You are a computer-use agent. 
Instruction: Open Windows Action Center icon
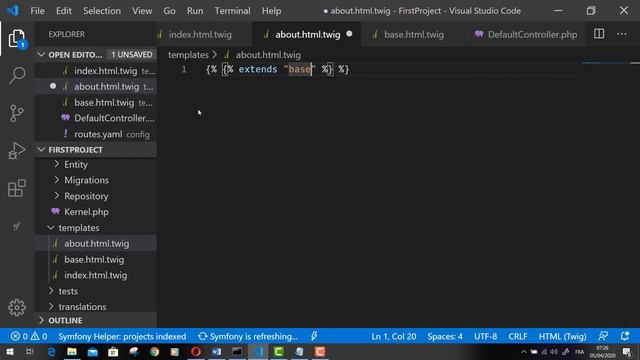(627, 352)
